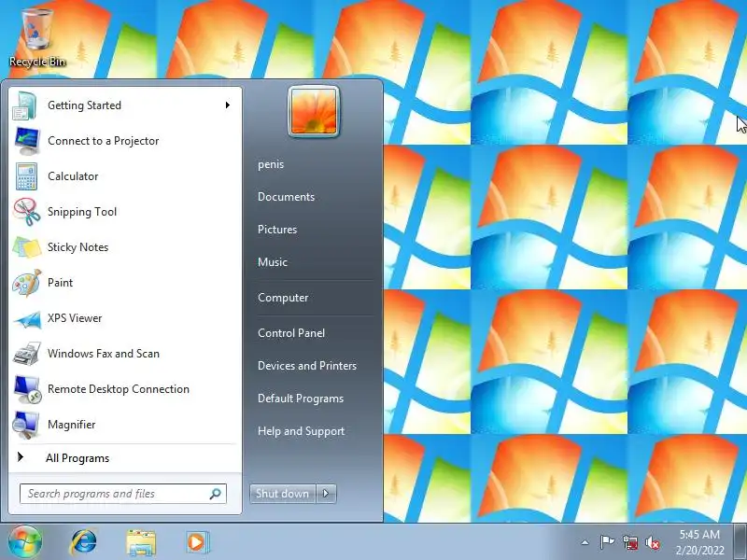Screen dimensions: 747x560
Task: Launch Paint via its palette icon
Action: click(26, 283)
